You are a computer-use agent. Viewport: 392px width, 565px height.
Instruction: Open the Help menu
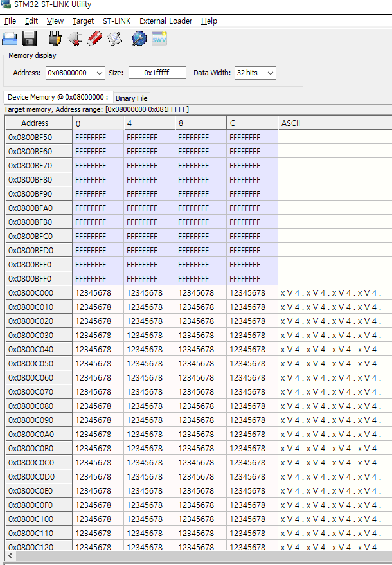[209, 21]
